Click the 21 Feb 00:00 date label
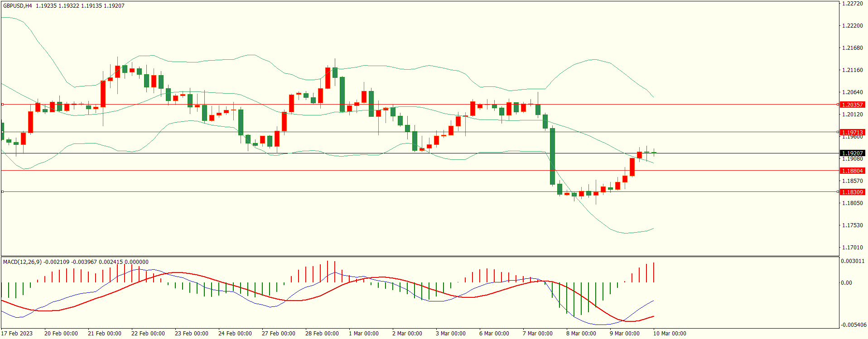 [x=105, y=334]
